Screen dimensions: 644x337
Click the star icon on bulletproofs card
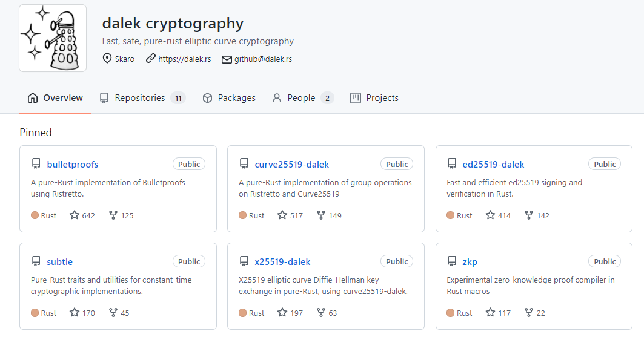tap(75, 215)
